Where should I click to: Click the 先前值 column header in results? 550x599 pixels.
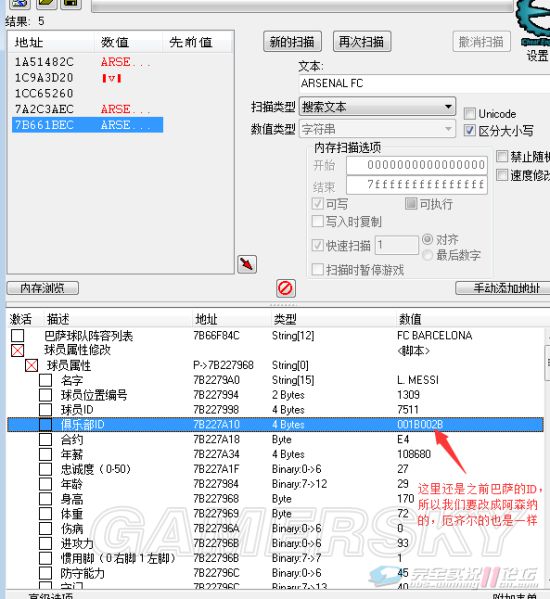(x=190, y=42)
